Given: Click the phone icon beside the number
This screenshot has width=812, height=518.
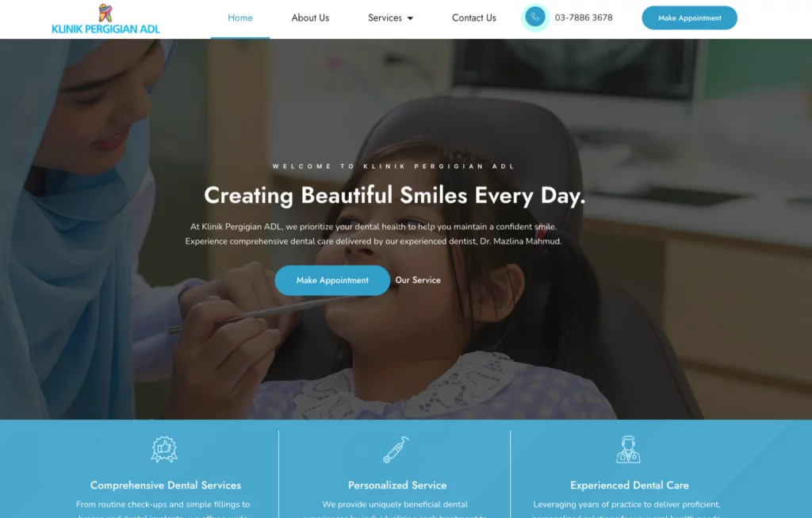Looking at the screenshot, I should point(535,17).
